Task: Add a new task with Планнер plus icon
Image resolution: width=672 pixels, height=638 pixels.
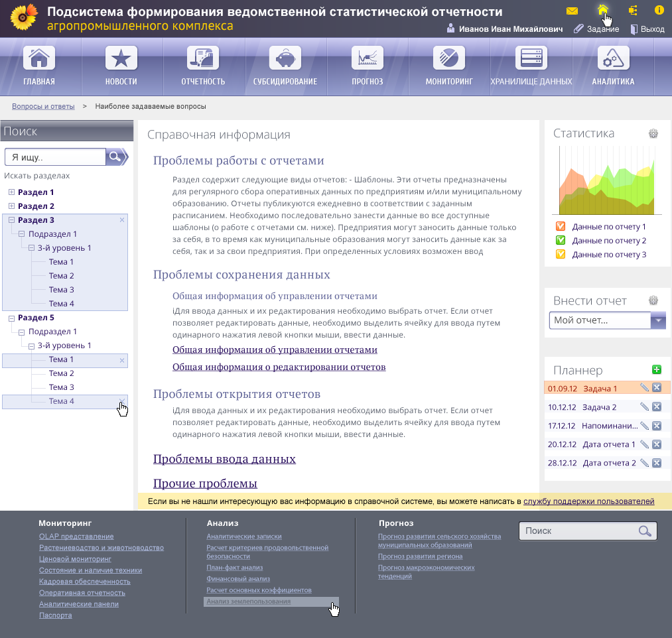Action: point(657,369)
